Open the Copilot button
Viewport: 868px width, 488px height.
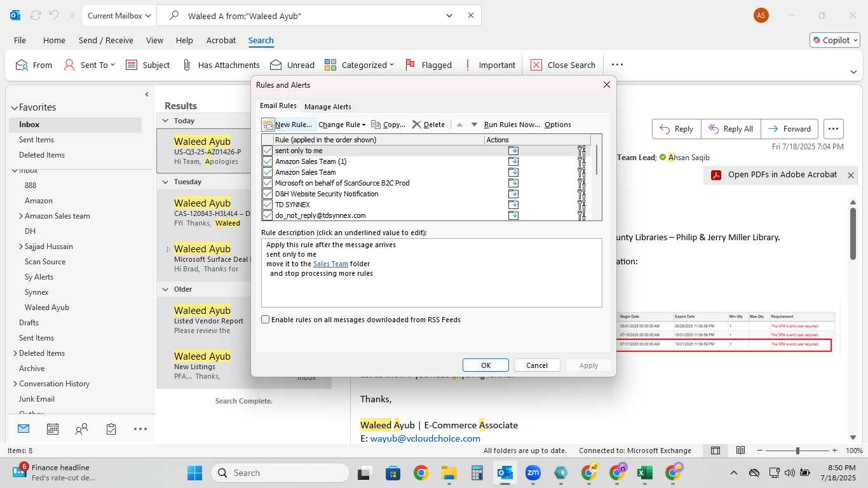tap(834, 40)
